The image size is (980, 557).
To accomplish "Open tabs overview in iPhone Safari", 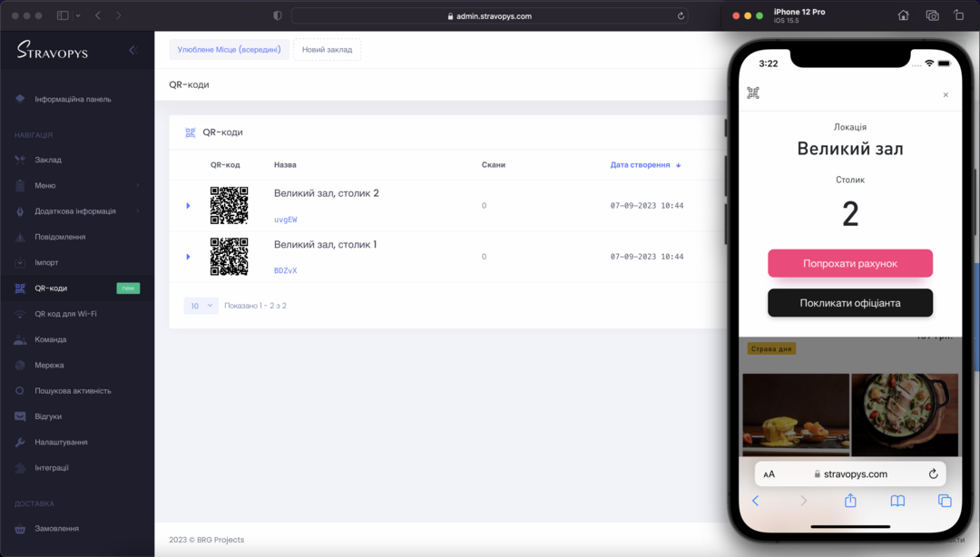I will tap(945, 501).
